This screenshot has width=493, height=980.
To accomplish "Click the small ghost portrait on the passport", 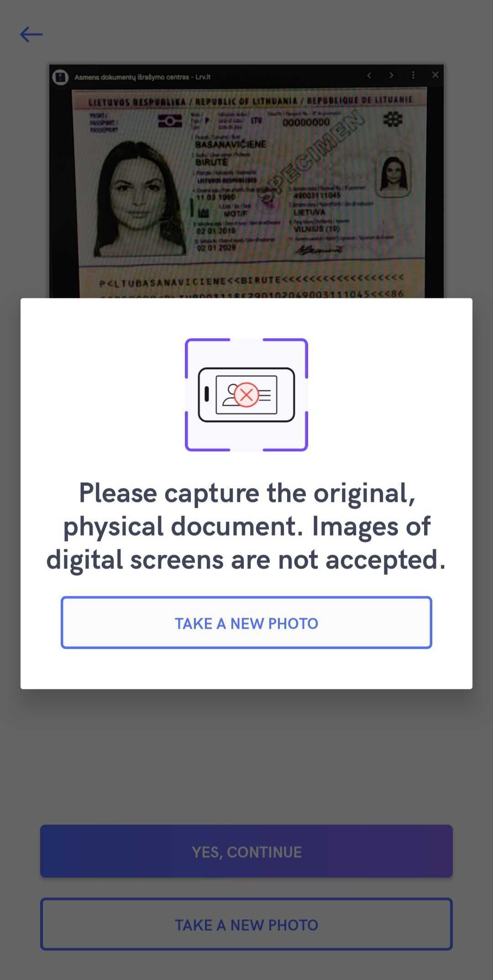I will pyautogui.click(x=393, y=174).
